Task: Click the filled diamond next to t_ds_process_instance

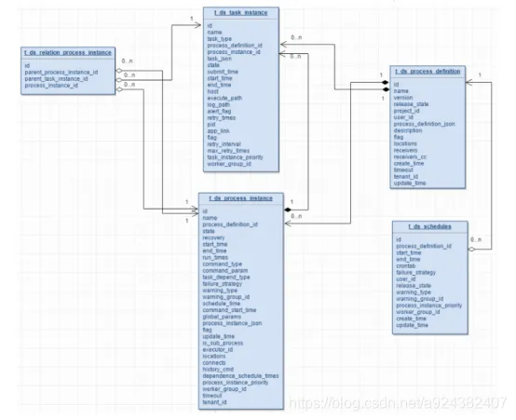Action: coord(288,210)
